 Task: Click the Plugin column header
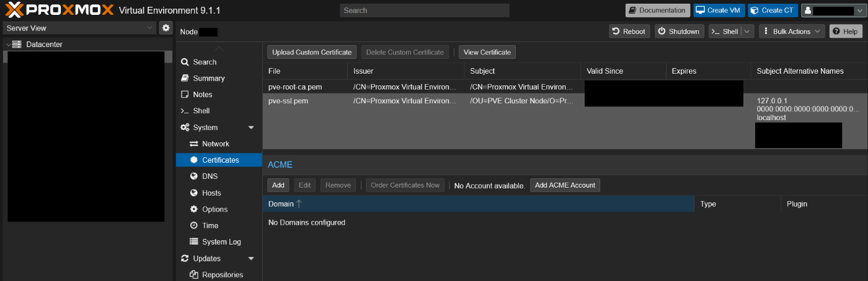[824, 204]
